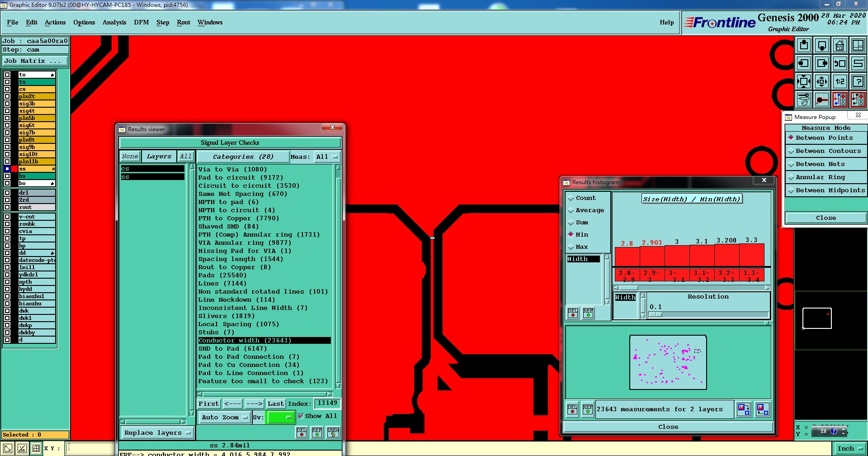Select the Max histogram option
This screenshot has height=456, width=868.
[x=578, y=247]
